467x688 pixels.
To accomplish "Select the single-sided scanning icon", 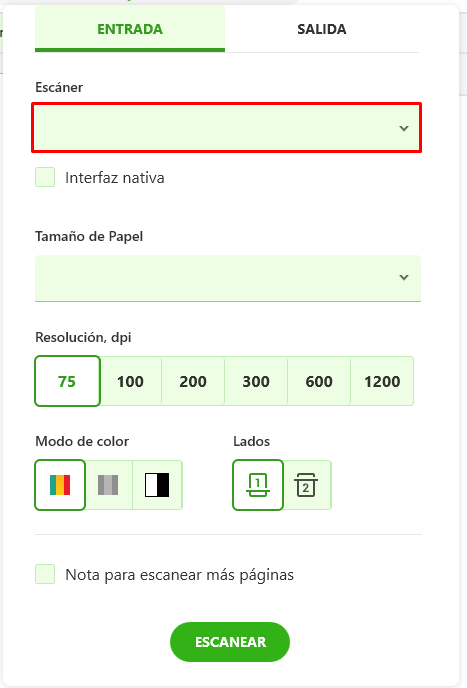I will pos(258,485).
